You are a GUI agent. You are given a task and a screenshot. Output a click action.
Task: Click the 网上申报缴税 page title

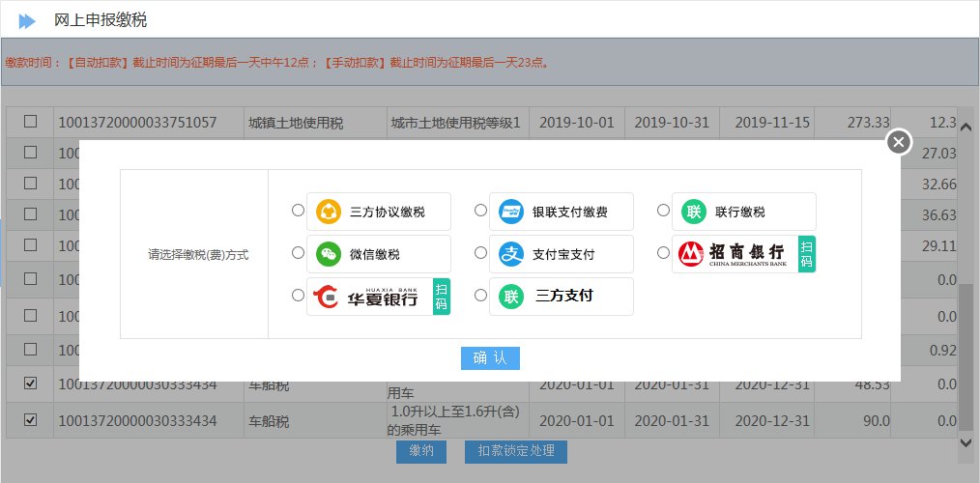pyautogui.click(x=101, y=20)
